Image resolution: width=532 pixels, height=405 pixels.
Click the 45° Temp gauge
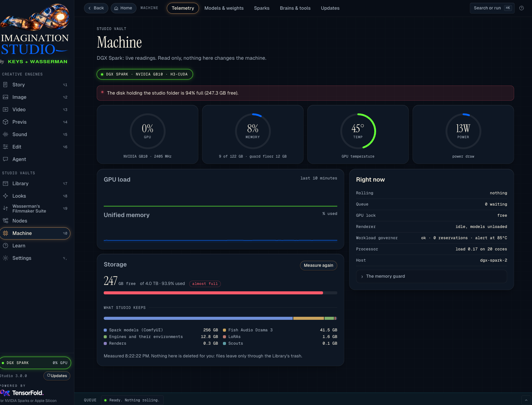point(358,131)
